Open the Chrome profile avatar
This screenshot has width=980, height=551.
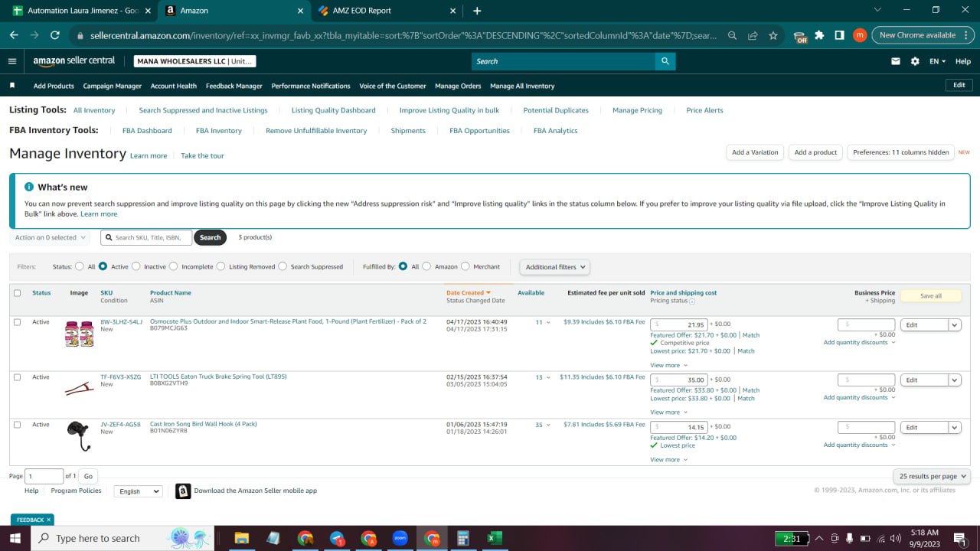point(860,35)
